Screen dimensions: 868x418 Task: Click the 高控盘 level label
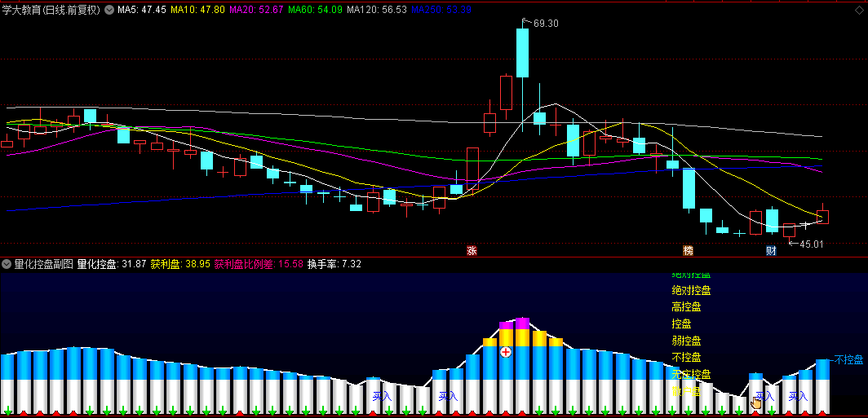click(686, 307)
